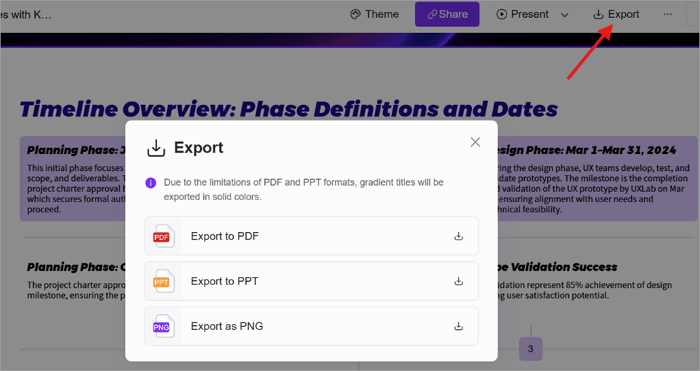Click the Timeline Overview slide title
700x371 pixels.
pos(288,109)
